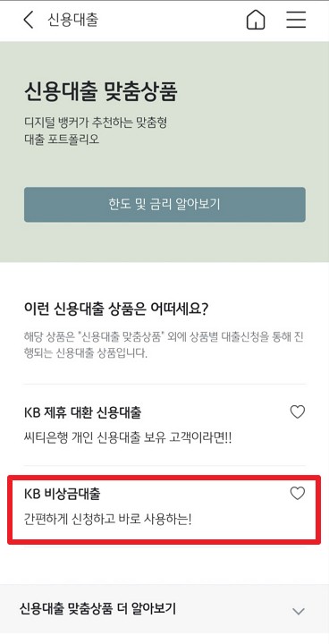329x644 pixels.
Task: Click the divider line above KB 비상금대출
Action: (164, 465)
